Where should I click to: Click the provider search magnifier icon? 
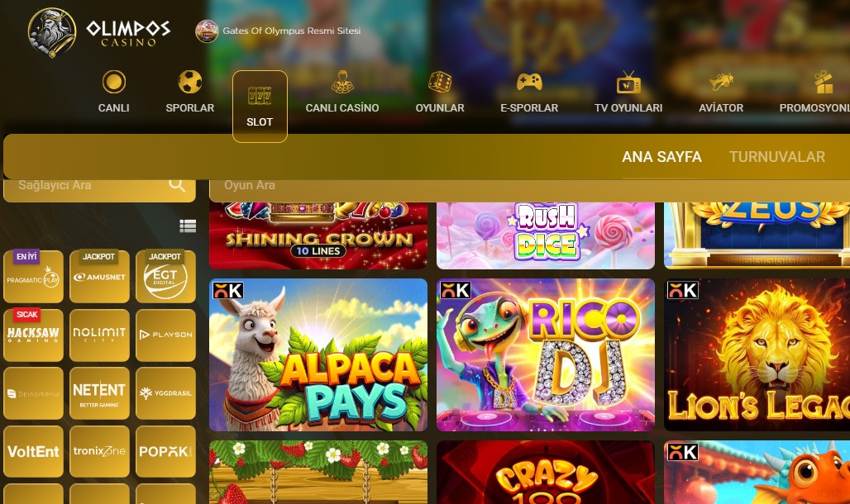tap(177, 185)
